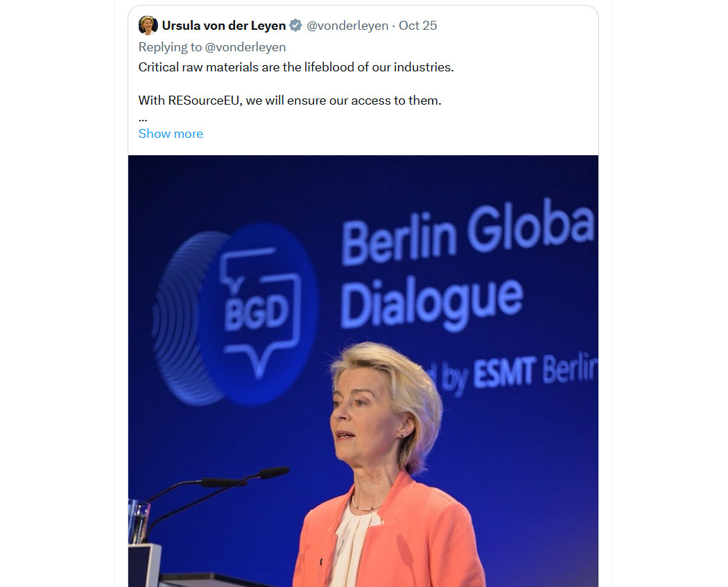
Task: Click the profile avatar beside the author name
Action: tap(148, 26)
